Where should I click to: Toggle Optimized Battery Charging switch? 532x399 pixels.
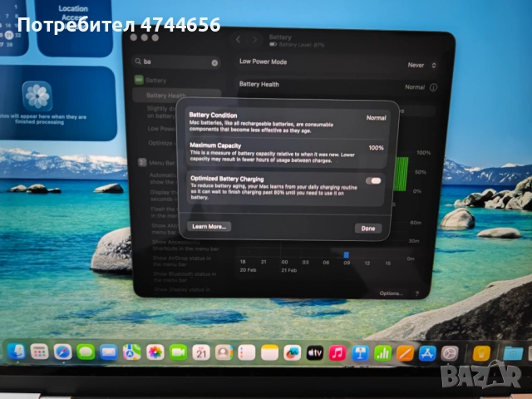pyautogui.click(x=373, y=181)
